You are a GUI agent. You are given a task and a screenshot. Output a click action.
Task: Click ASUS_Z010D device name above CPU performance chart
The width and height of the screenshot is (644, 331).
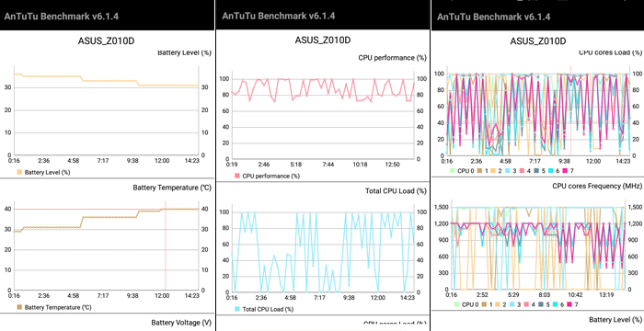point(323,40)
